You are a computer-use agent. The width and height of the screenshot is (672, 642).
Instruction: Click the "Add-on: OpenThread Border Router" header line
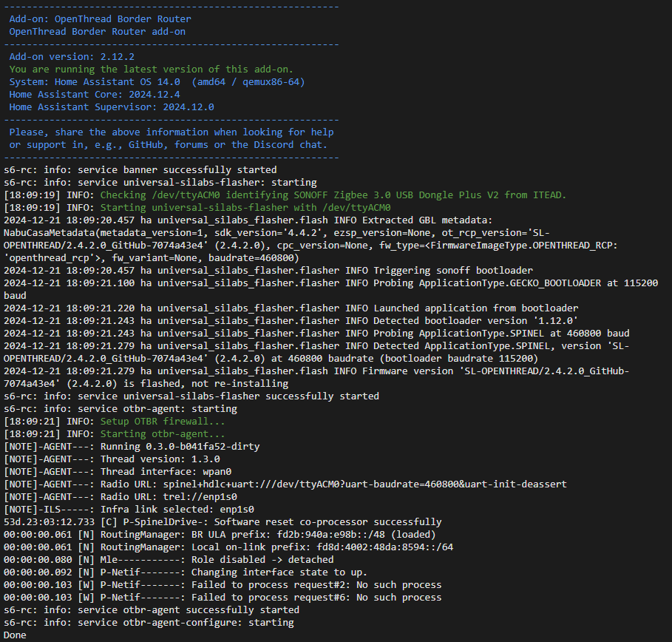(x=100, y=19)
